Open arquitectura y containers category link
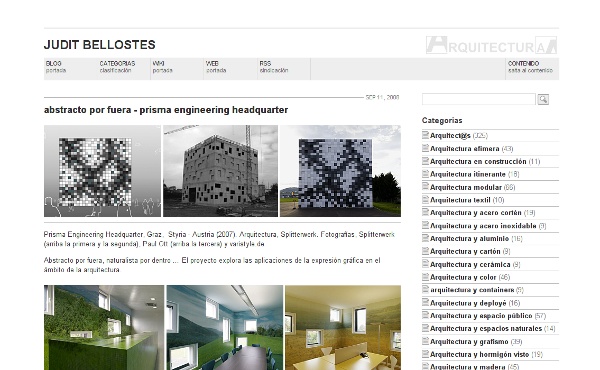The image size is (600, 370). pyautogui.click(x=472, y=290)
